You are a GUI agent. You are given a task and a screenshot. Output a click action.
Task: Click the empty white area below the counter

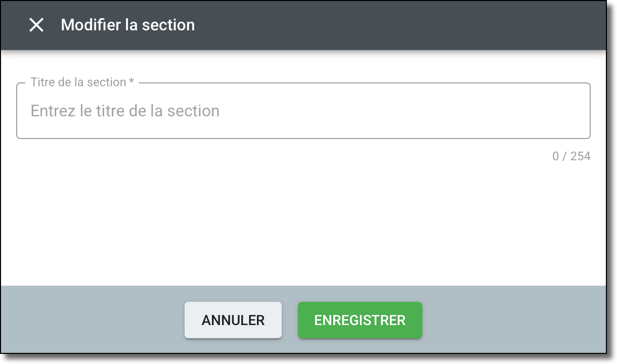(303, 222)
